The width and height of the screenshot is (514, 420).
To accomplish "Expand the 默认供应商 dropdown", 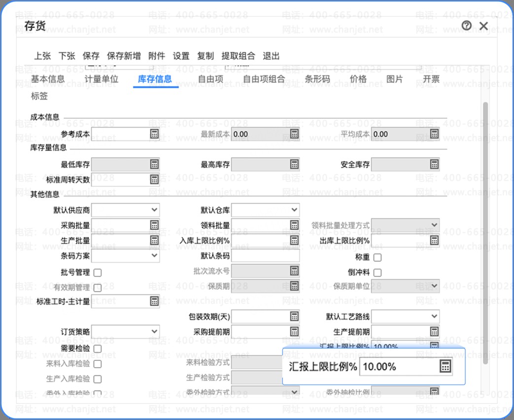I will coord(154,210).
